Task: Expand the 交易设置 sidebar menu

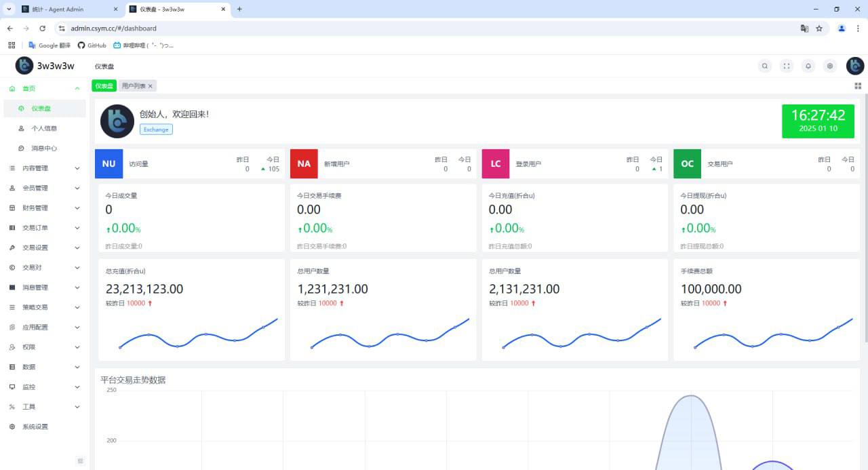Action: coord(44,248)
